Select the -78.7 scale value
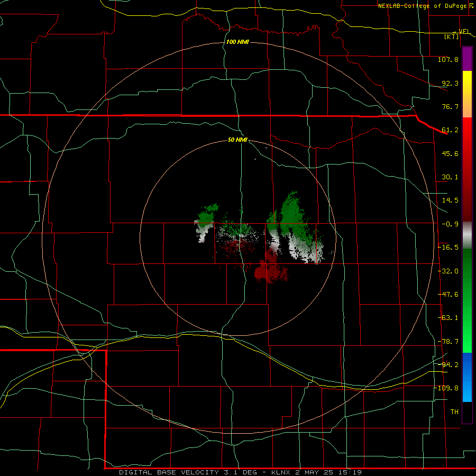Screen dimensions: 476x476 click(448, 342)
